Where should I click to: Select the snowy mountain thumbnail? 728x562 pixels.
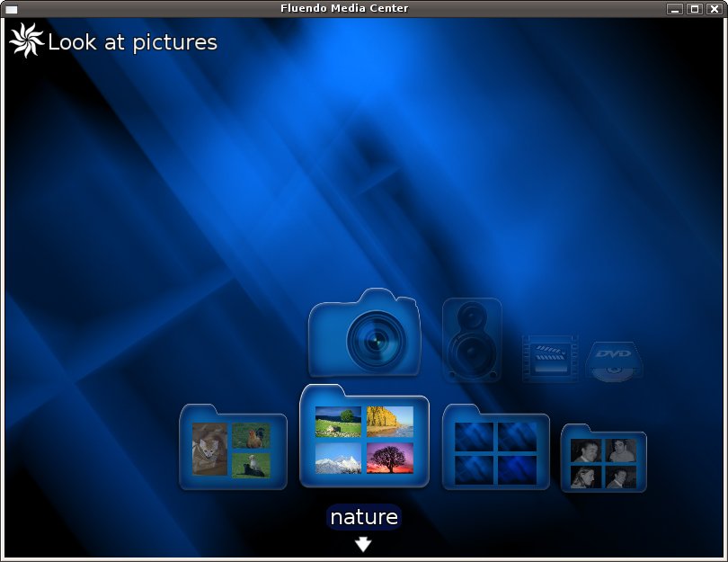[338, 459]
